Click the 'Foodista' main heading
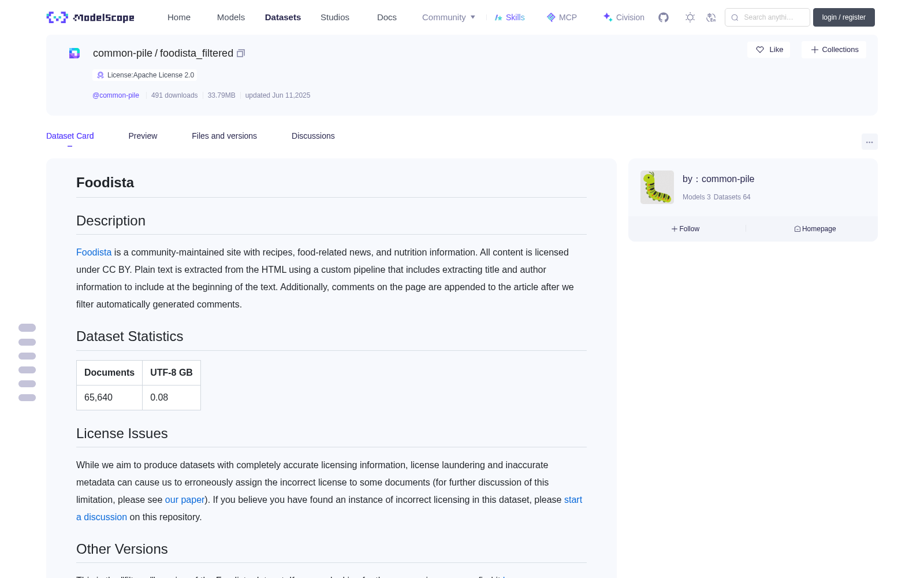The height and width of the screenshot is (578, 924). point(105,183)
